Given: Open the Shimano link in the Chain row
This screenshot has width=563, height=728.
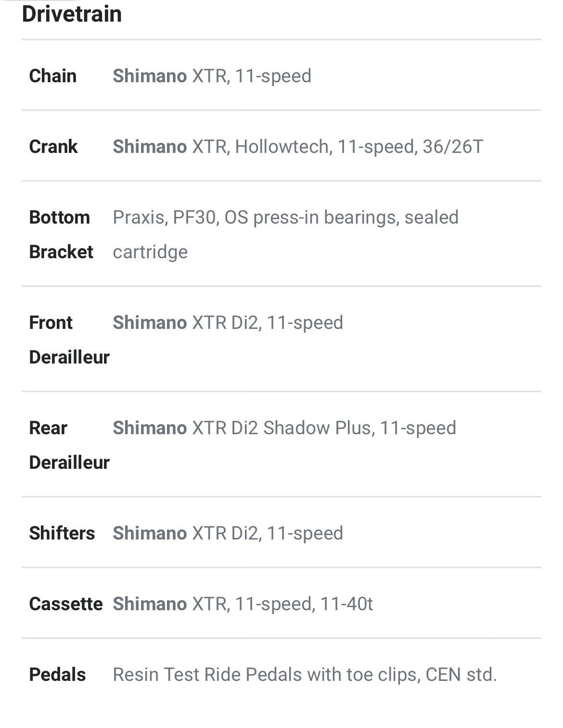Looking at the screenshot, I should pos(150,76).
